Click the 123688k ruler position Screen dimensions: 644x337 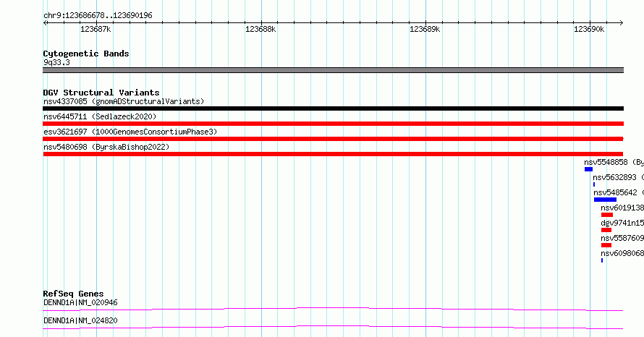coord(260,29)
